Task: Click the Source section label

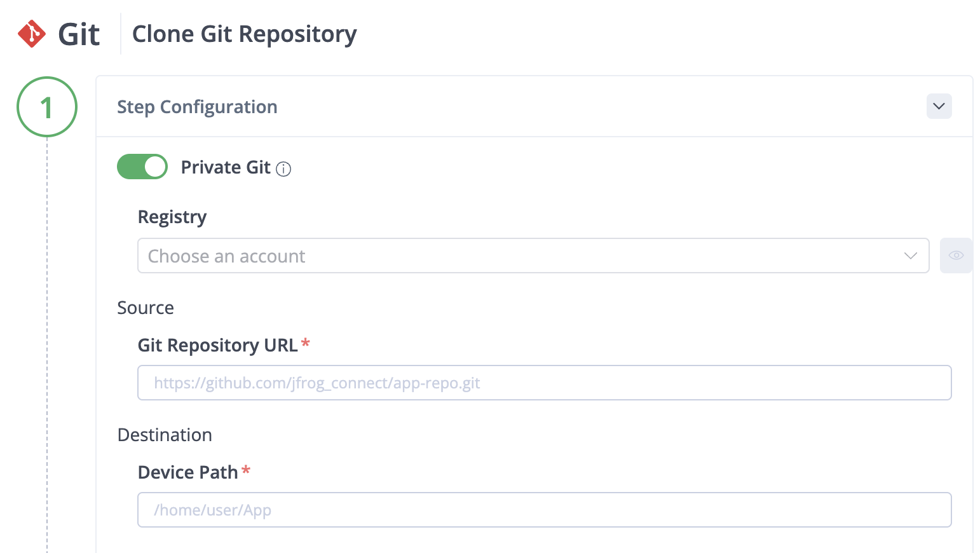Action: click(146, 308)
